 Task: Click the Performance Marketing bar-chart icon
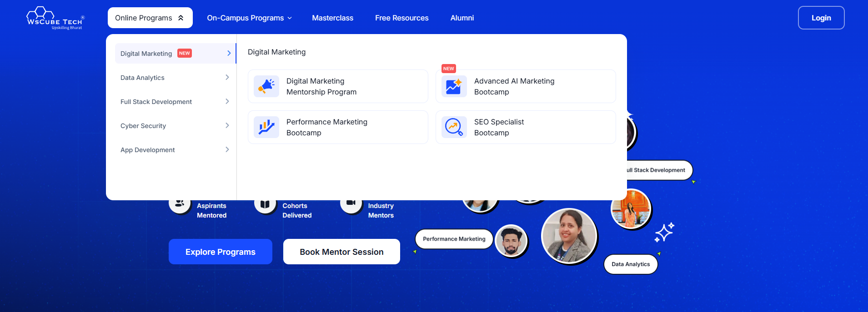[x=266, y=127]
